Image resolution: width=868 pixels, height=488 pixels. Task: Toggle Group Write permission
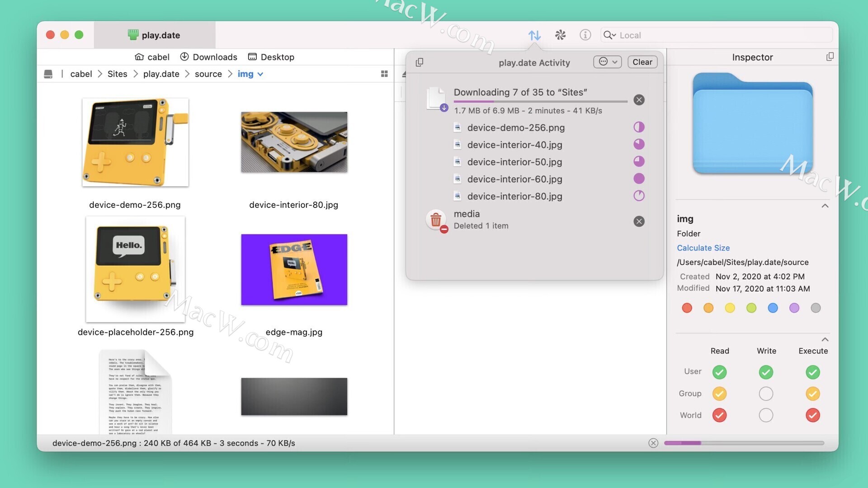pyautogui.click(x=766, y=394)
